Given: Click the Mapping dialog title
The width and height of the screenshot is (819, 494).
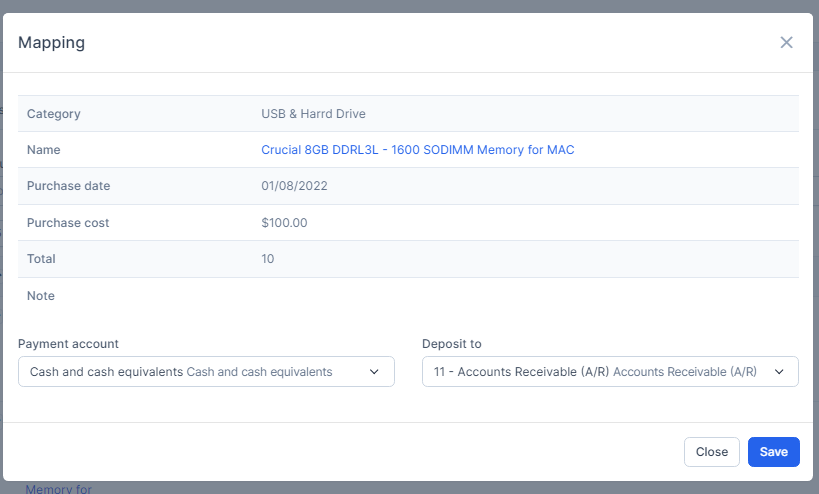Looking at the screenshot, I should point(51,42).
